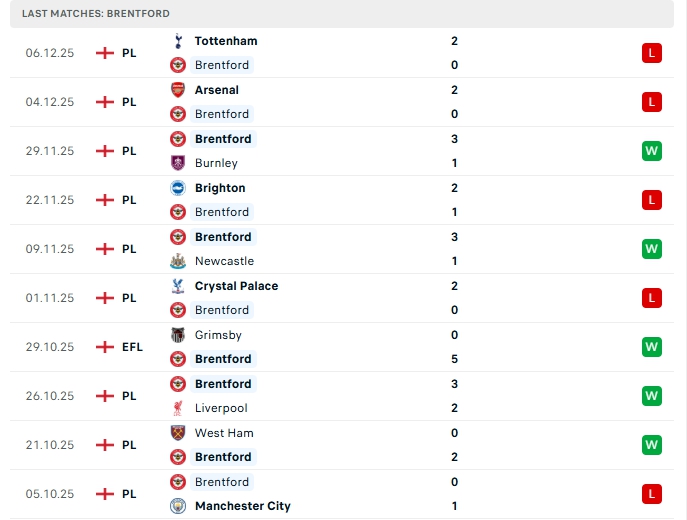The width and height of the screenshot is (687, 520).
Task: Click the Brighton club crest icon
Action: pyautogui.click(x=178, y=188)
